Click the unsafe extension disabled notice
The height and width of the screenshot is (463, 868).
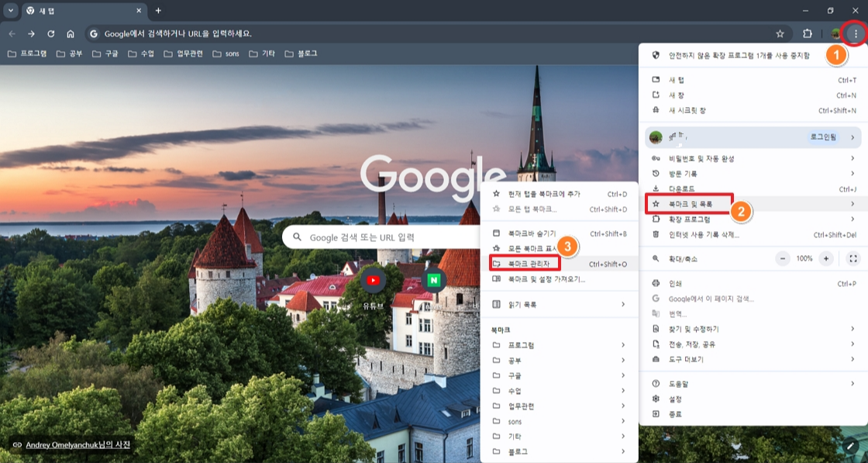(753, 55)
